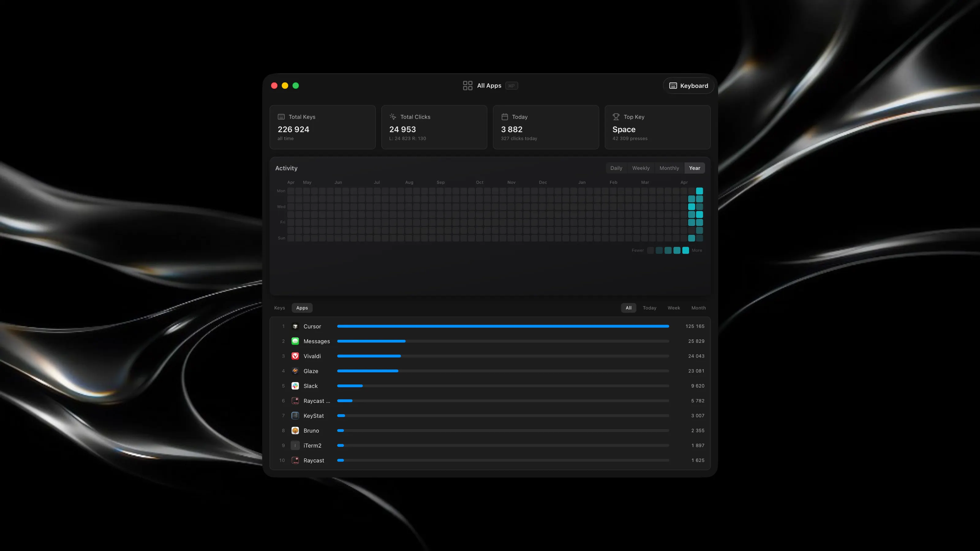Click the Today calendar icon
Image resolution: width=980 pixels, height=551 pixels.
click(x=504, y=117)
